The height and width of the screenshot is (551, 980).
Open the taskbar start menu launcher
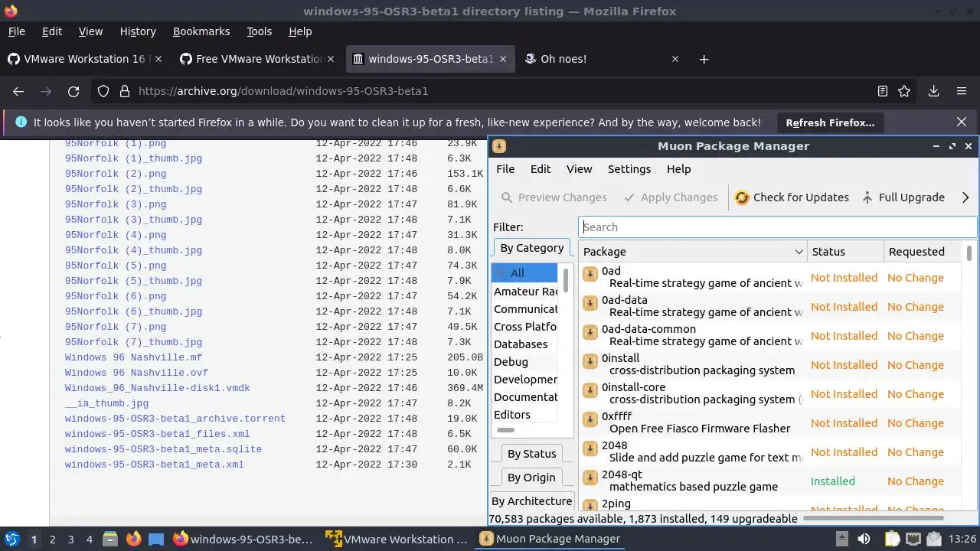pyautogui.click(x=12, y=539)
